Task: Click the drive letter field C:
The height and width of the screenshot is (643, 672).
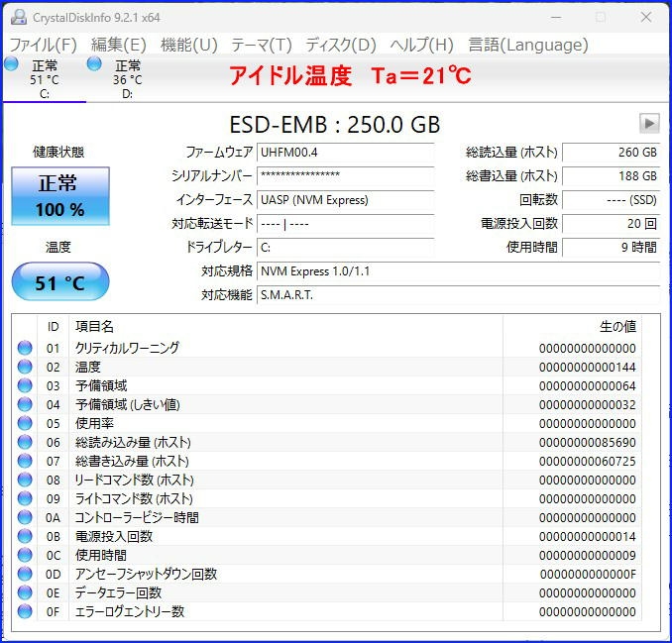Action: click(x=346, y=247)
